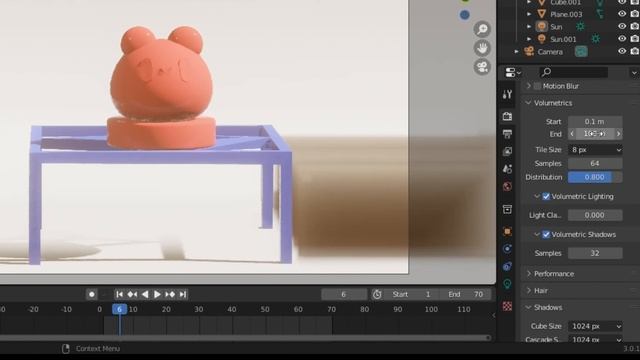The image size is (640, 360).
Task: Hide the Camera in viewport with eye icon
Action: click(622, 51)
